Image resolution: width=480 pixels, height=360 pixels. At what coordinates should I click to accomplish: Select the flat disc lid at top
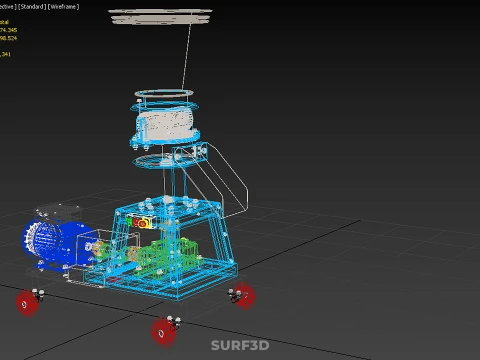tap(160, 17)
